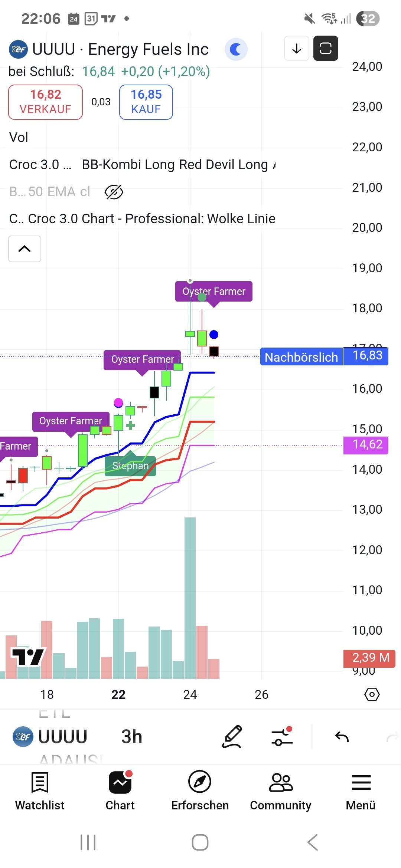This screenshot has height=868, width=401.
Task: Tap the undo arrow icon
Action: tap(342, 737)
